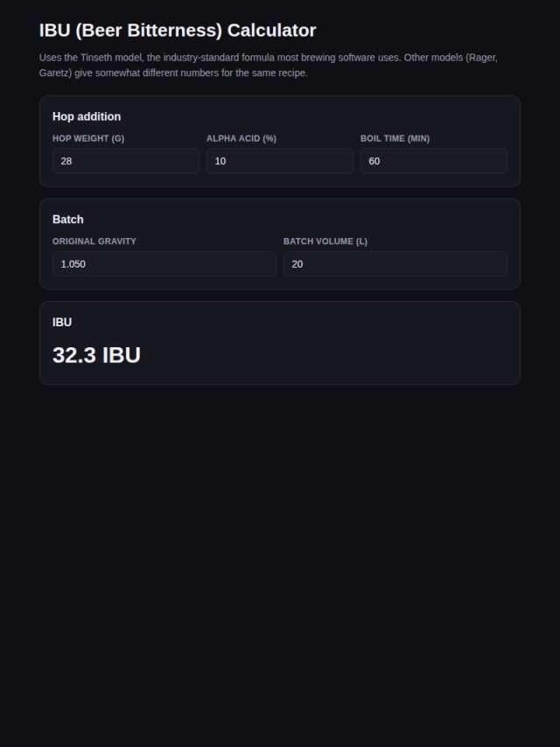This screenshot has height=747, width=560.
Task: Click the 32.3 IBU result value
Action: pyautogui.click(x=96, y=355)
